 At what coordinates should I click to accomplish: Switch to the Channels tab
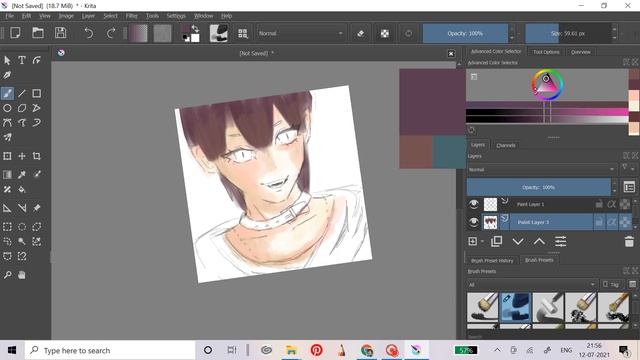point(506,145)
